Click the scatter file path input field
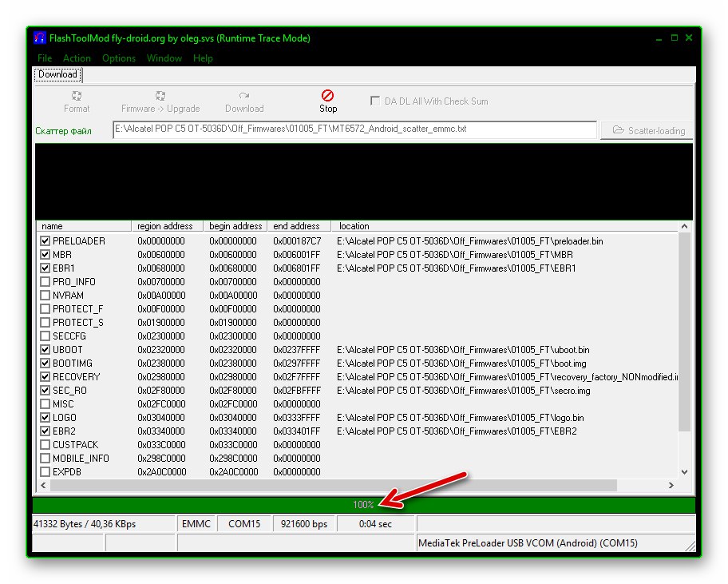Image resolution: width=728 pixels, height=584 pixels. tap(354, 129)
